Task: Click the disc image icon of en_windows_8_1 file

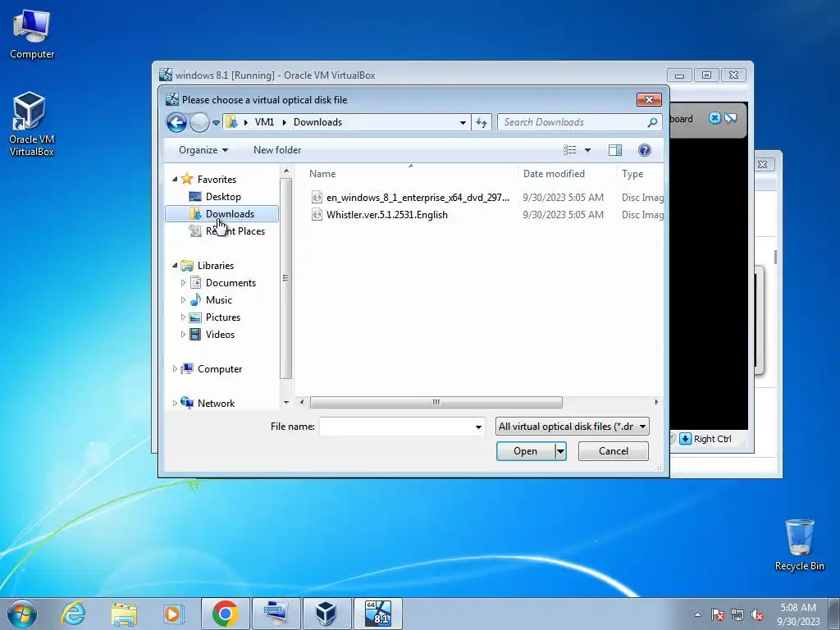Action: point(317,198)
